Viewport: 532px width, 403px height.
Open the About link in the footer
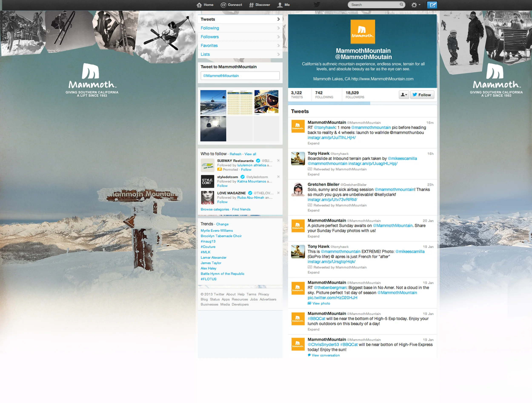tap(231, 294)
